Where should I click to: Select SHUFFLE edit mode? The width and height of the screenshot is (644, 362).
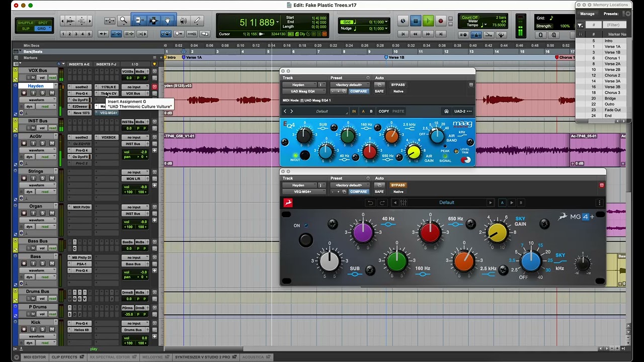(x=25, y=23)
